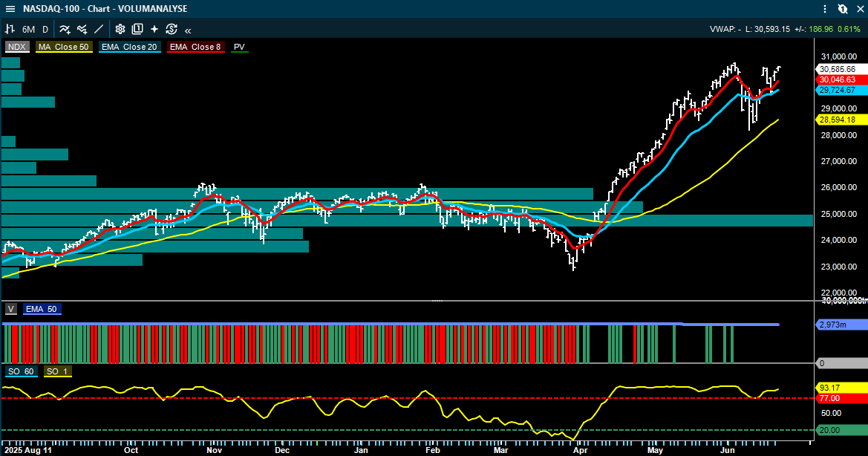This screenshot has width=868, height=456.
Task: Click the 23,000.00 price axis label
Action: coord(838,267)
